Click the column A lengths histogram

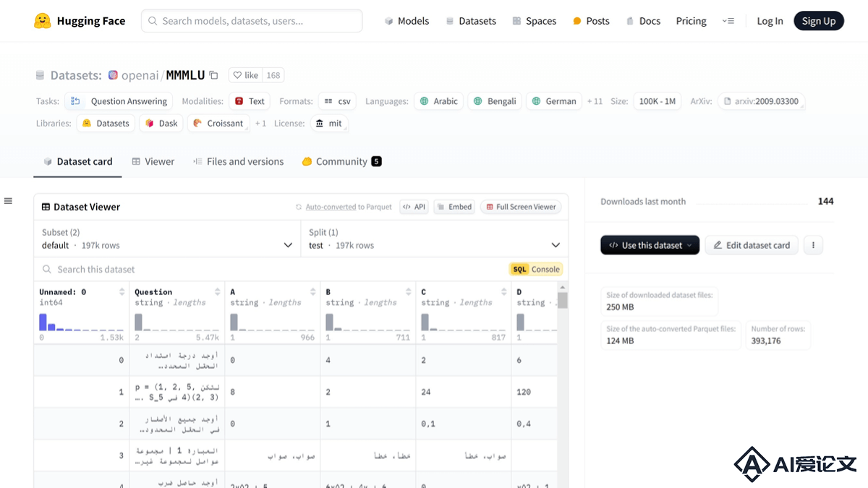(x=273, y=322)
